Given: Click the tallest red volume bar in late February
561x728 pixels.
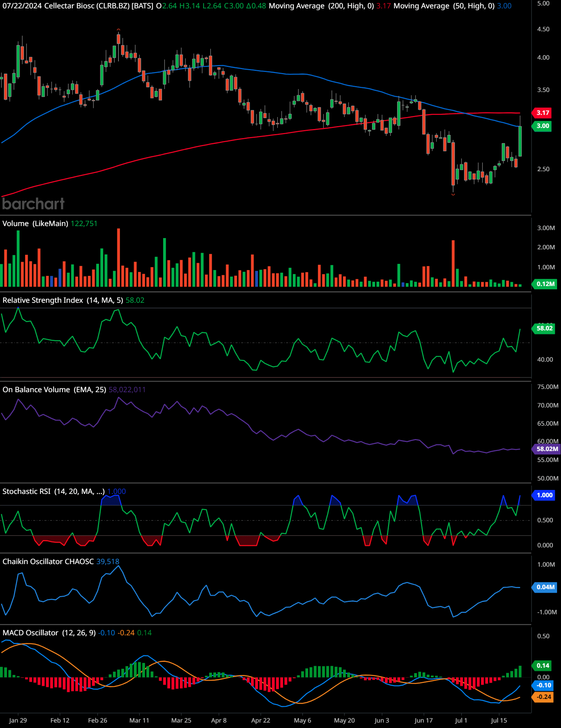Looking at the screenshot, I should pyautogui.click(x=118, y=257).
